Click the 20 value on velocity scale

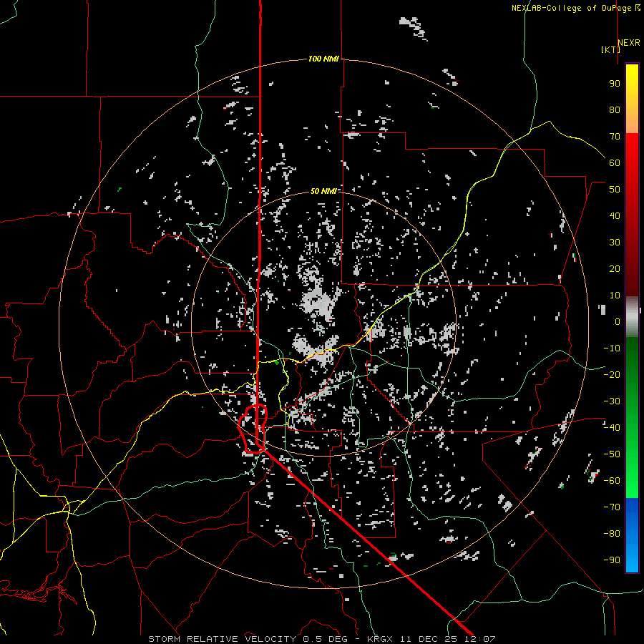tap(615, 268)
